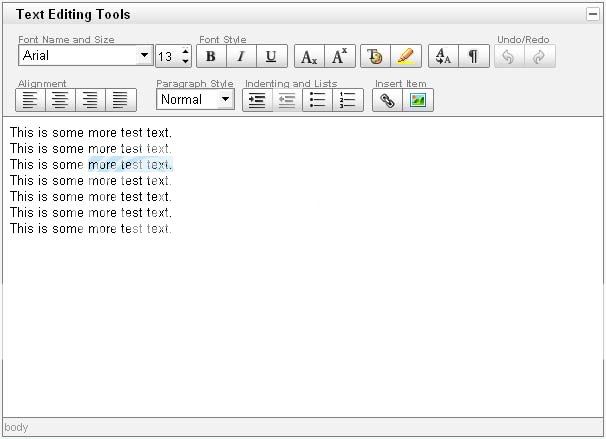
Task: Increase font size with up arrow
Action: click(186, 51)
